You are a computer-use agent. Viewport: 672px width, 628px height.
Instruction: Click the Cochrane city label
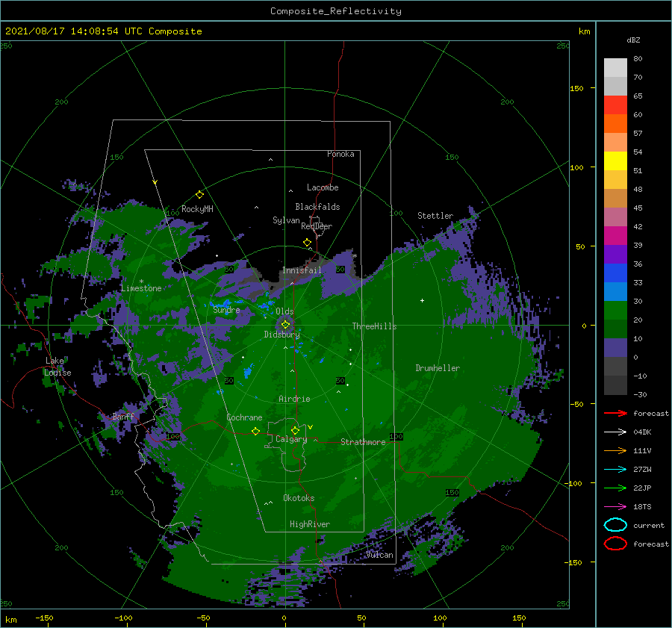pos(244,417)
